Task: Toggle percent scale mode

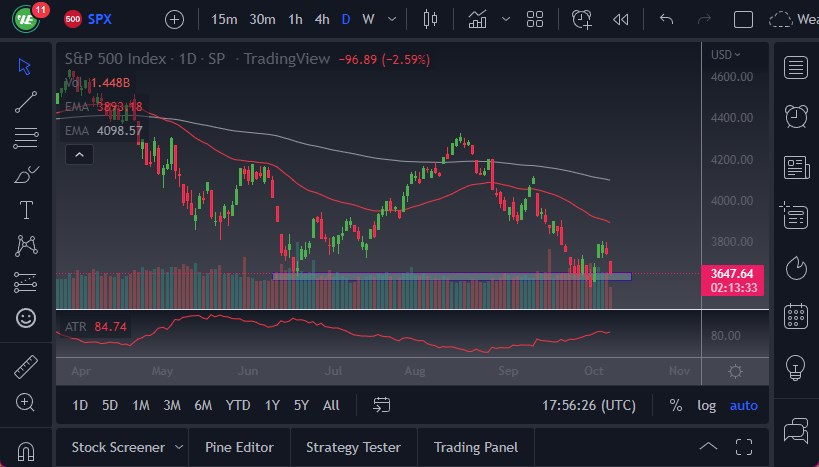Action: pyautogui.click(x=676, y=405)
